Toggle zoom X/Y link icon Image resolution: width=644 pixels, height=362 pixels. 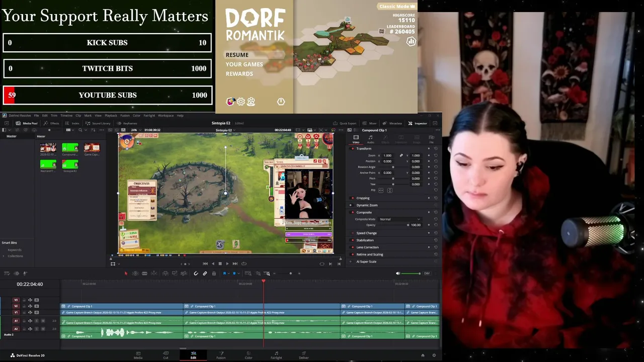401,155
